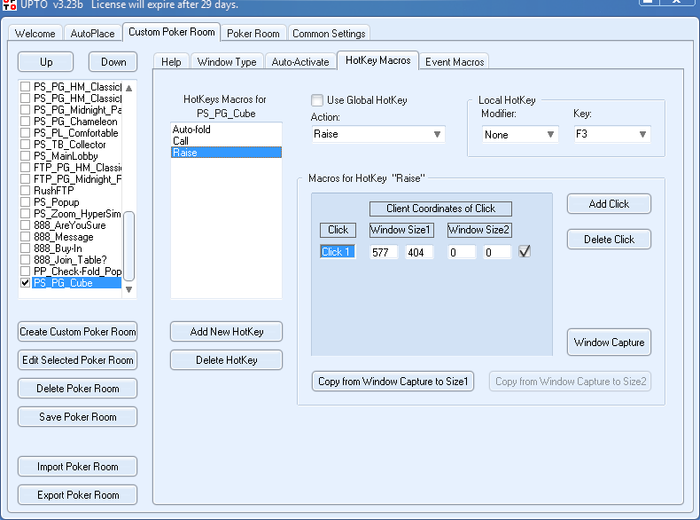
Task: Click the Down button
Action: pos(113,62)
